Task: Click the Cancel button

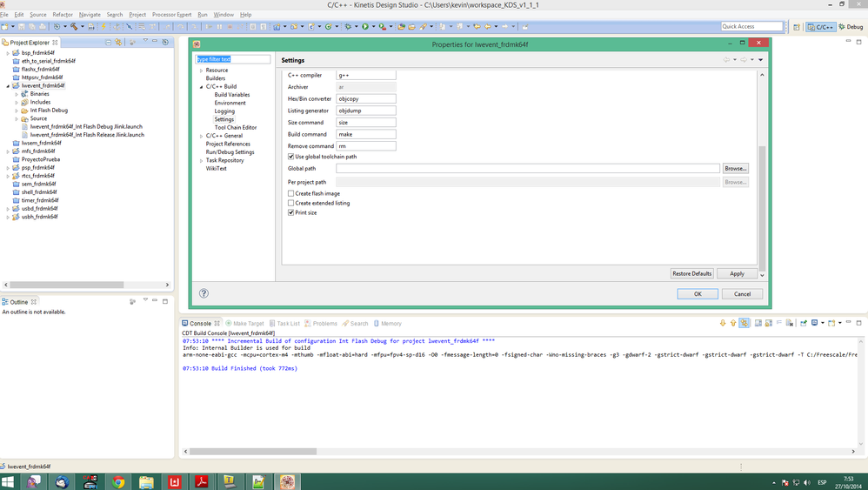Action: pos(743,294)
